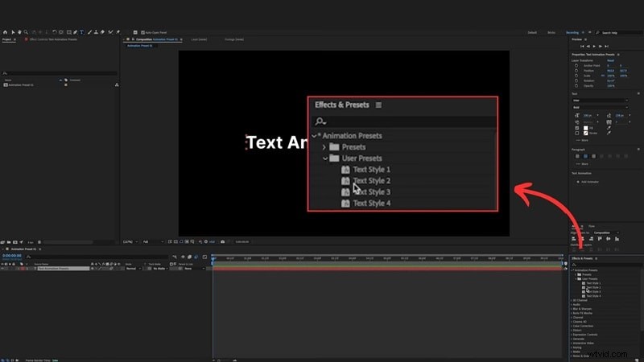Click the align right edges icon
Screen dimensions: 644x362
(591, 238)
